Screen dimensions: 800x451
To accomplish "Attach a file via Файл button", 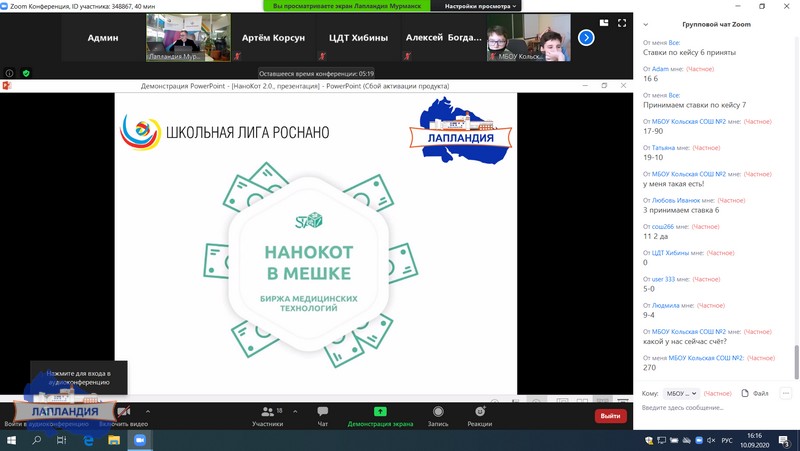I will (755, 393).
